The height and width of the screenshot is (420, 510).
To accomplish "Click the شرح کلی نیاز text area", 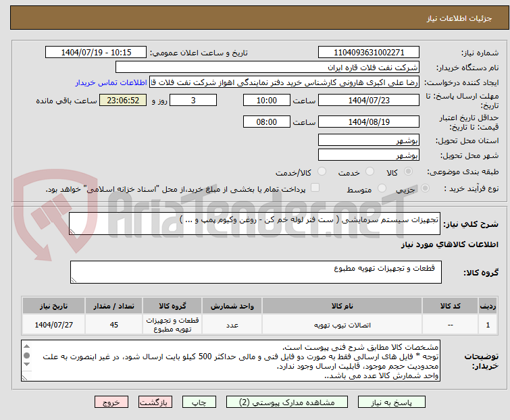I will [x=255, y=224].
